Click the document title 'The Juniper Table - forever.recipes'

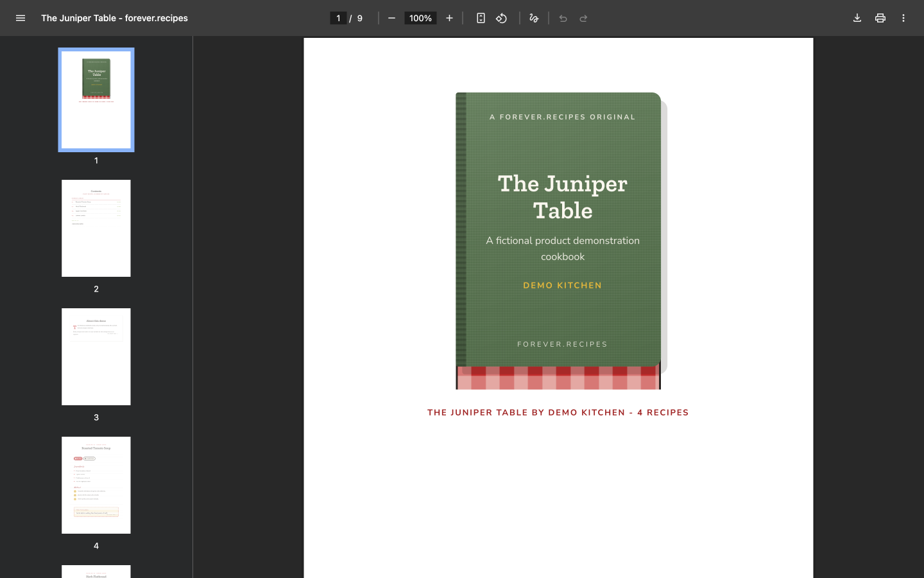coord(114,18)
